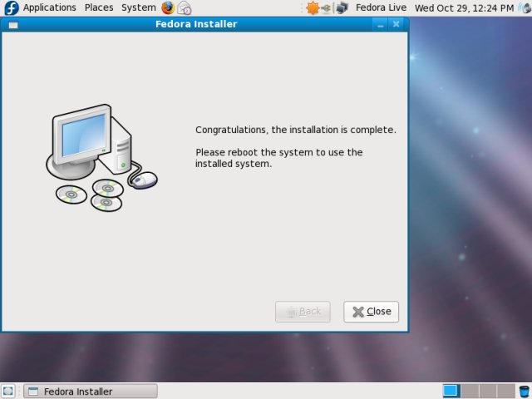The height and width of the screenshot is (399, 532).
Task: Switch to the fourth workspace
Action: (506, 391)
